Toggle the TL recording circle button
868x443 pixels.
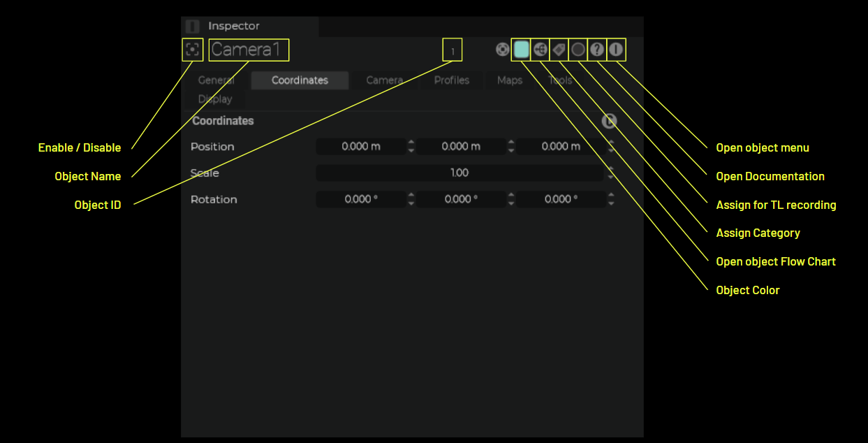[x=578, y=50]
